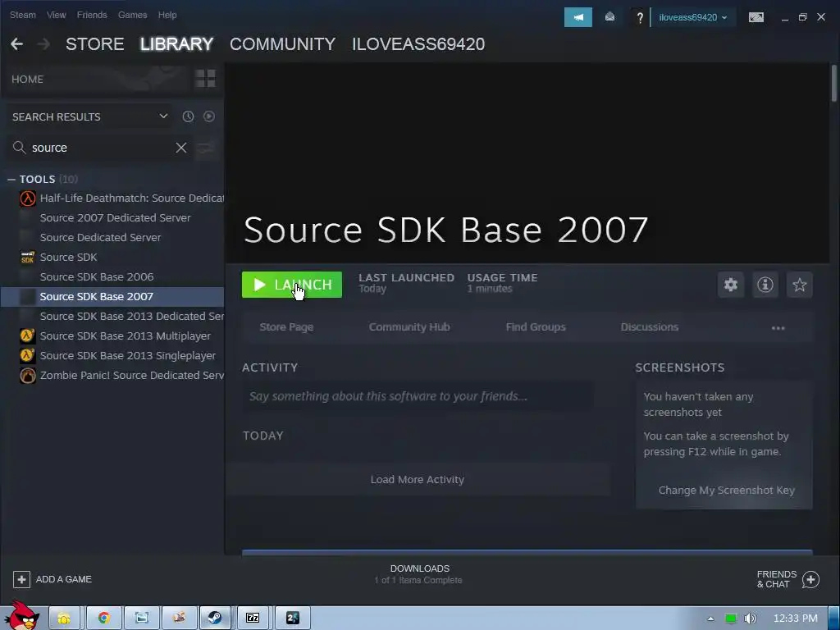
Task: Click the activity status text box
Action: coord(418,396)
